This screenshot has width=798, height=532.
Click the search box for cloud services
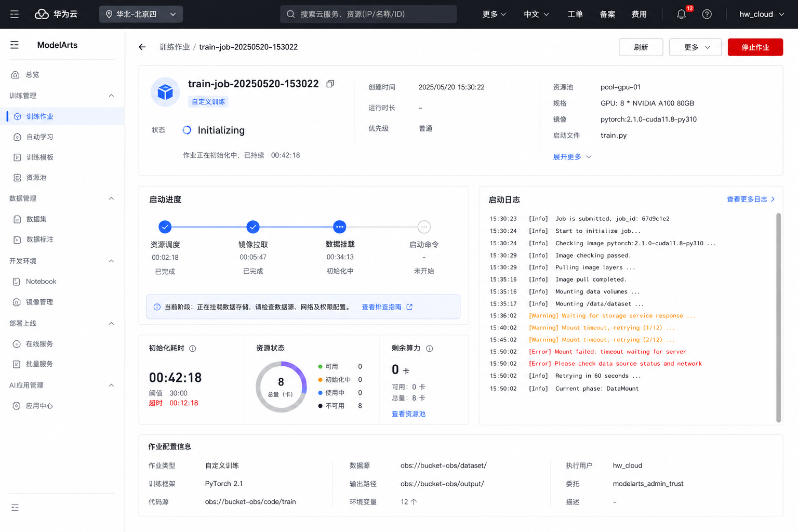coord(368,14)
